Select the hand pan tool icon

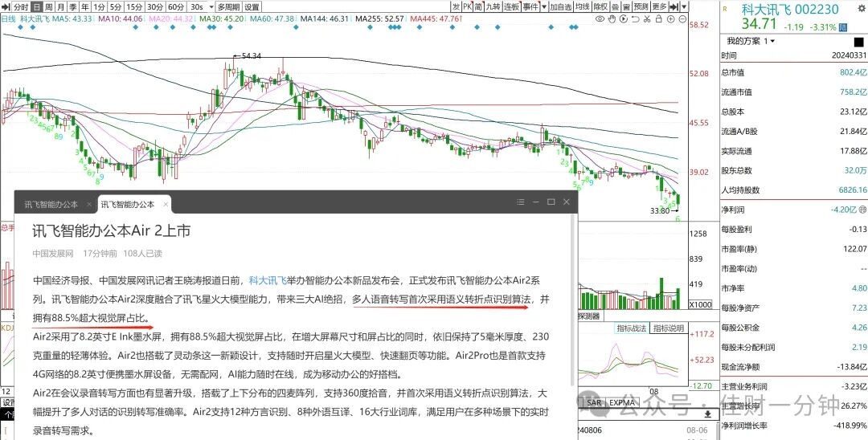point(612,18)
